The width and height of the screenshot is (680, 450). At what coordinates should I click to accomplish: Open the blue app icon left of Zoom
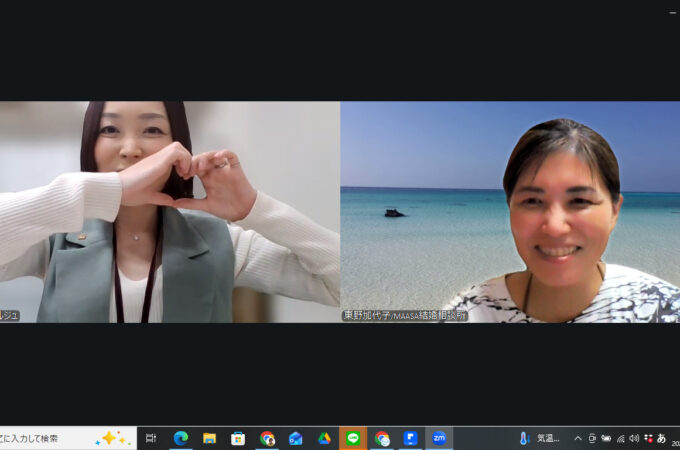pyautogui.click(x=410, y=438)
